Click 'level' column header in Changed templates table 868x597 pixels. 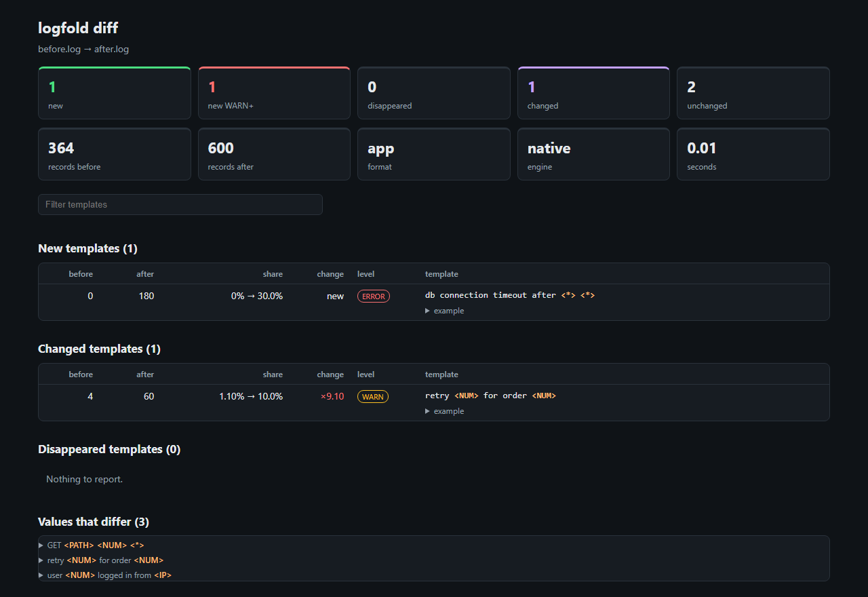pos(366,374)
